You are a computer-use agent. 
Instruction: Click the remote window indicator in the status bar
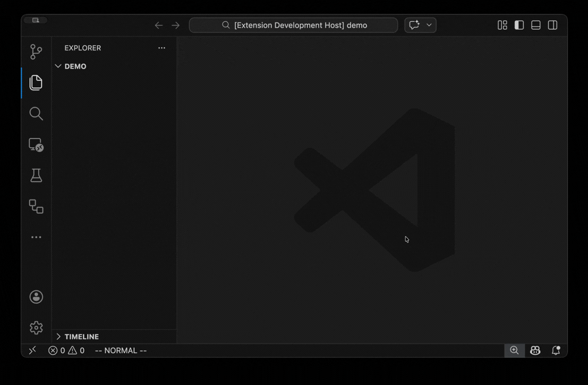pyautogui.click(x=32, y=350)
